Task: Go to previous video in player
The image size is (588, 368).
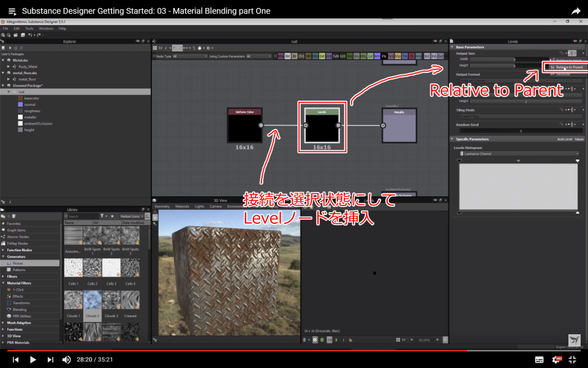Action: click(x=15, y=360)
